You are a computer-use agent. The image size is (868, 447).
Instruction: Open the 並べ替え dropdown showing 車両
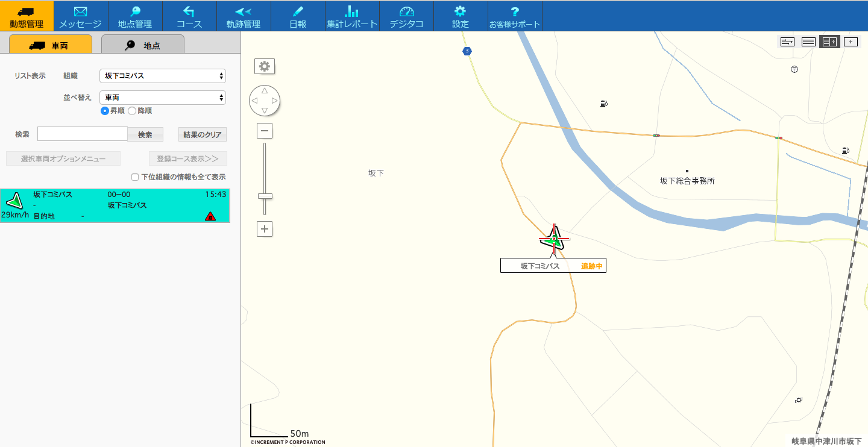coord(163,97)
